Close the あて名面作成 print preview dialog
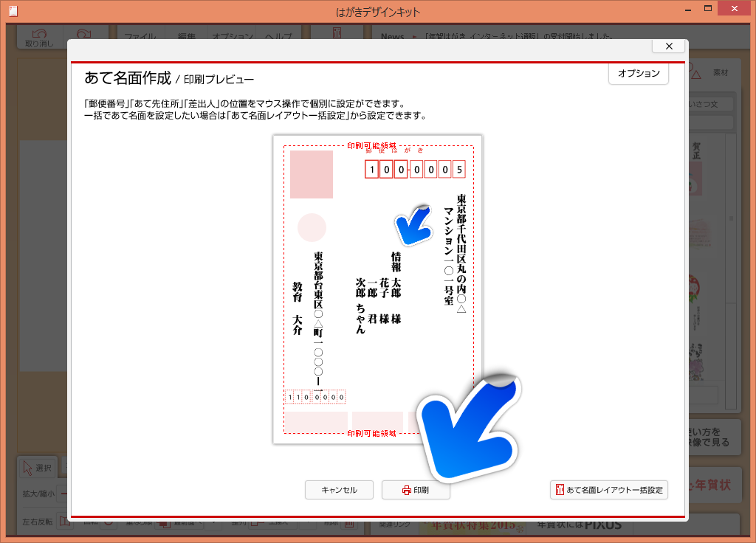 [x=669, y=46]
